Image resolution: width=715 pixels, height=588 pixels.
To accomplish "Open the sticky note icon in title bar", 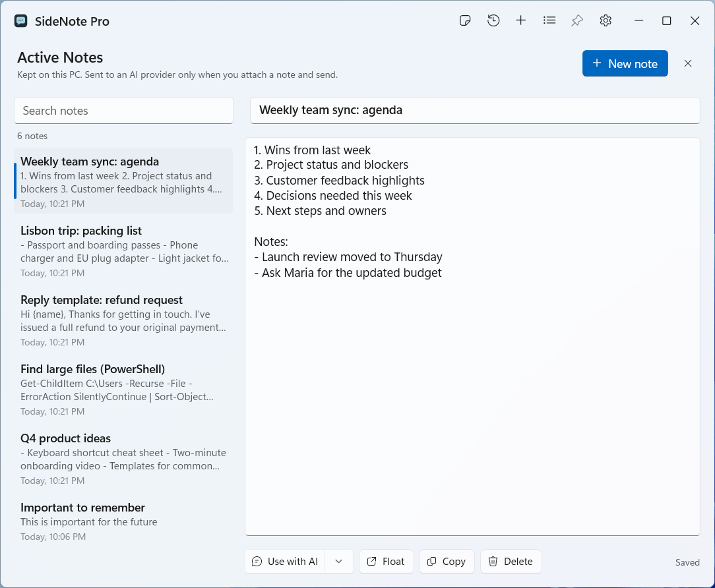I will tap(464, 20).
